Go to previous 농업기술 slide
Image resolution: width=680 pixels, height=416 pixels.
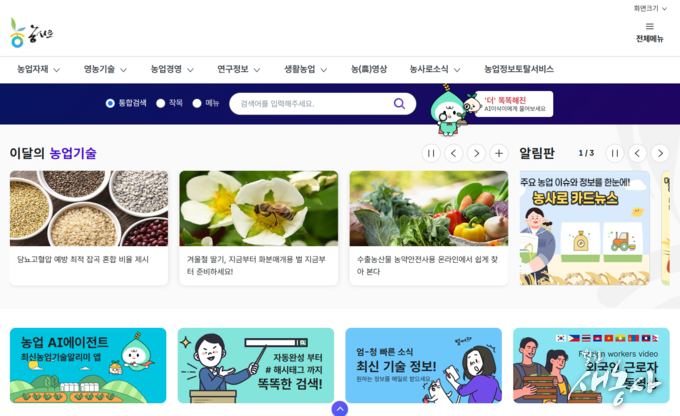pos(454,153)
